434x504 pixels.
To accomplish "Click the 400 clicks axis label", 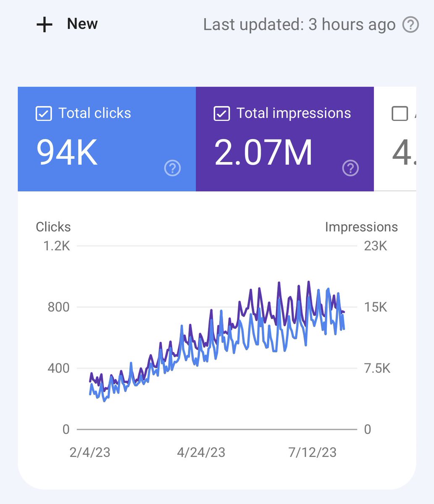I will click(x=58, y=368).
